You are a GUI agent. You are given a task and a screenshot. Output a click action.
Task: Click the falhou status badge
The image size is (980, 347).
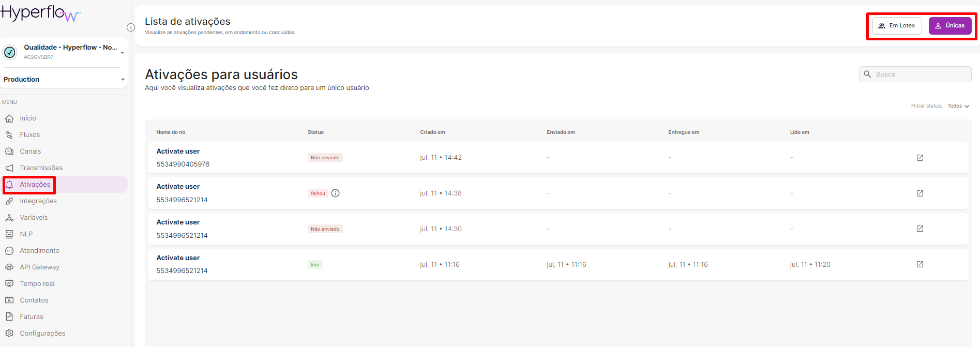tap(318, 193)
